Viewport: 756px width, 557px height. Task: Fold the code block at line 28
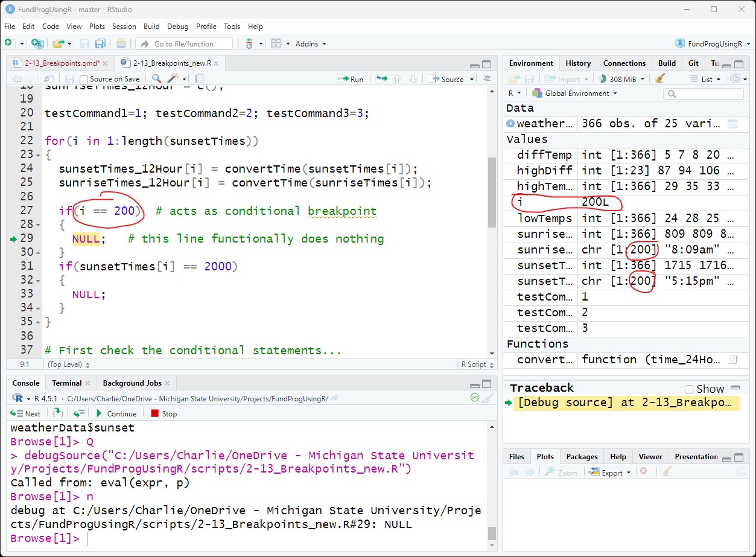point(39,225)
